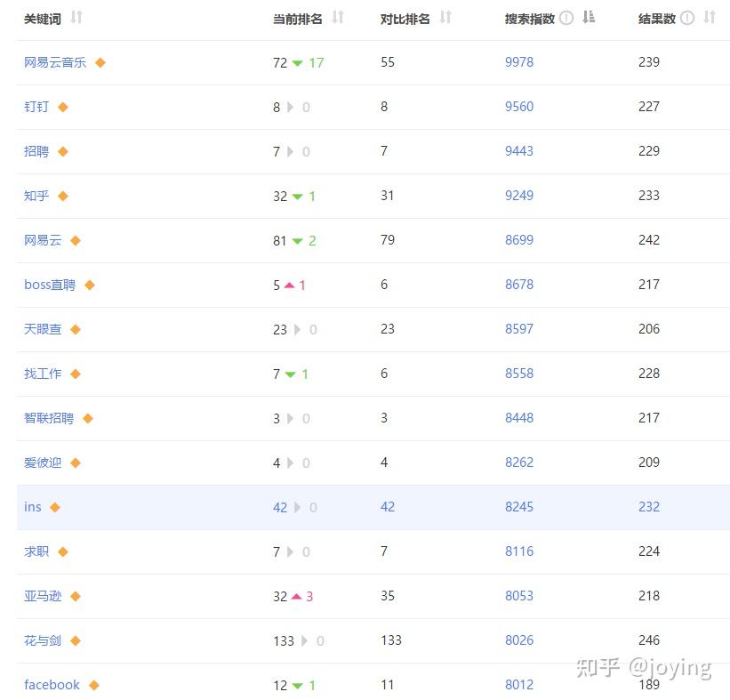Image resolution: width=730 pixels, height=700 pixels.
Task: Click the orange diamond next to 招聘
Action: pos(63,151)
